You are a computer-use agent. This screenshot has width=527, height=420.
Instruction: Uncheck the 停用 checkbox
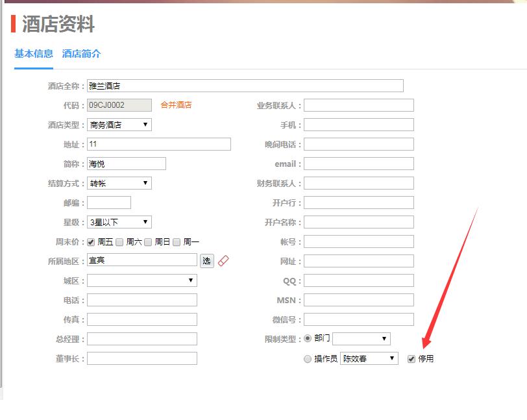point(411,359)
